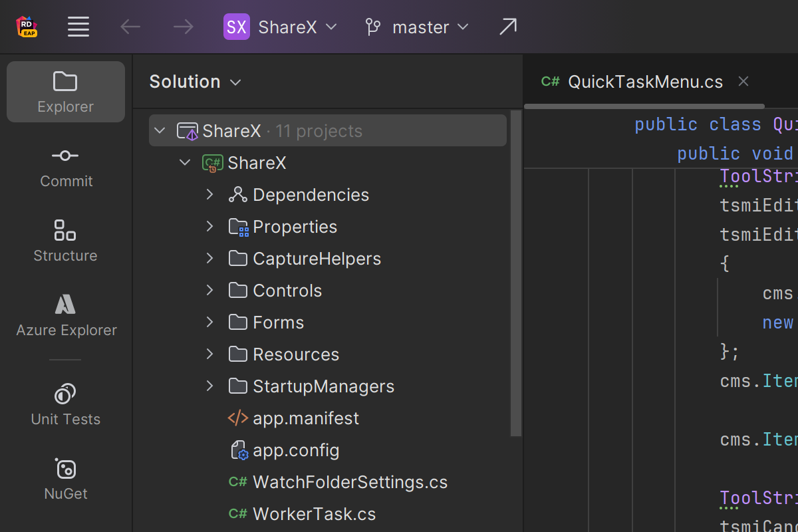Collapse the ShareX project node
The height and width of the screenshot is (532, 798).
(x=185, y=162)
